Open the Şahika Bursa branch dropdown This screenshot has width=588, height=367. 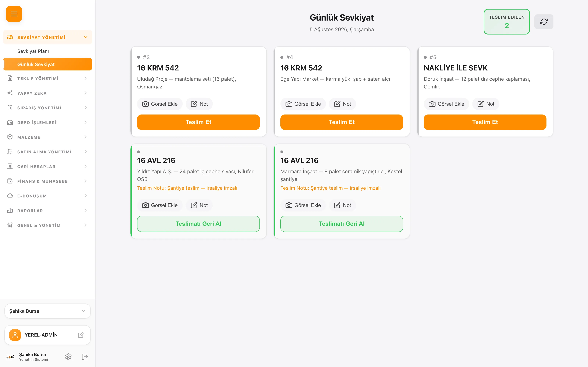pos(48,311)
